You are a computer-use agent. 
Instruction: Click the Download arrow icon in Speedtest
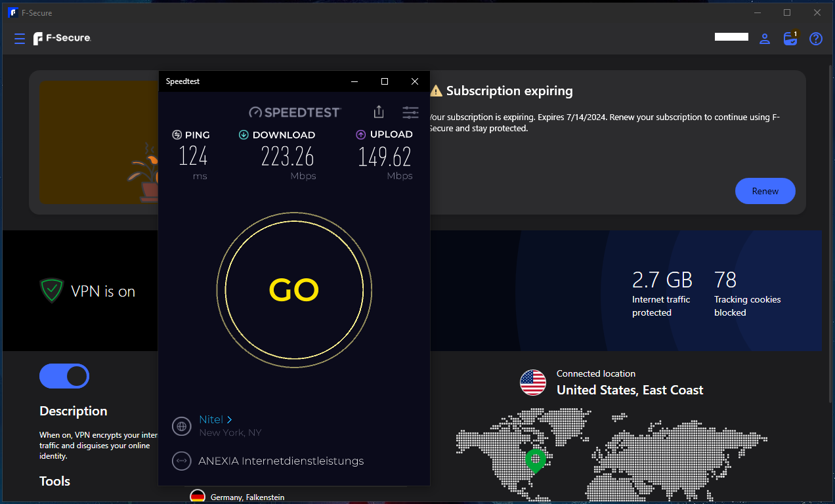coord(244,135)
